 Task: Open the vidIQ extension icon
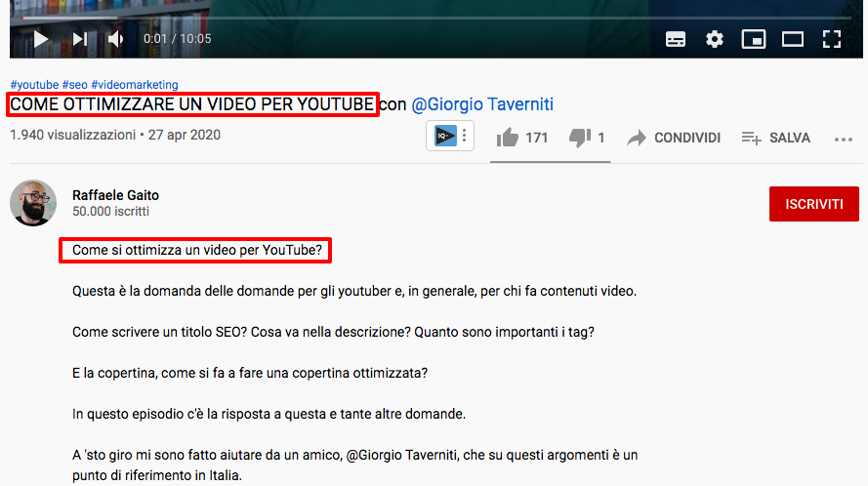(x=444, y=136)
